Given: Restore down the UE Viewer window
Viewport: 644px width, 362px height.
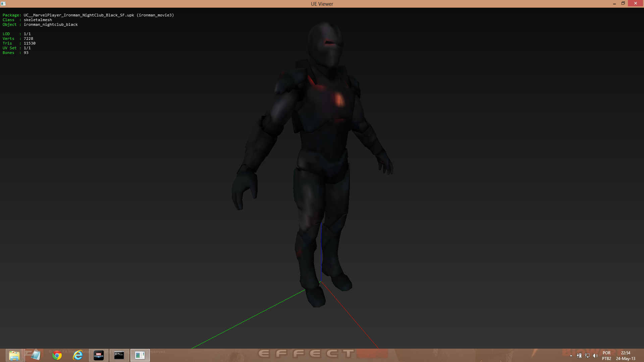Looking at the screenshot, I should point(623,4).
